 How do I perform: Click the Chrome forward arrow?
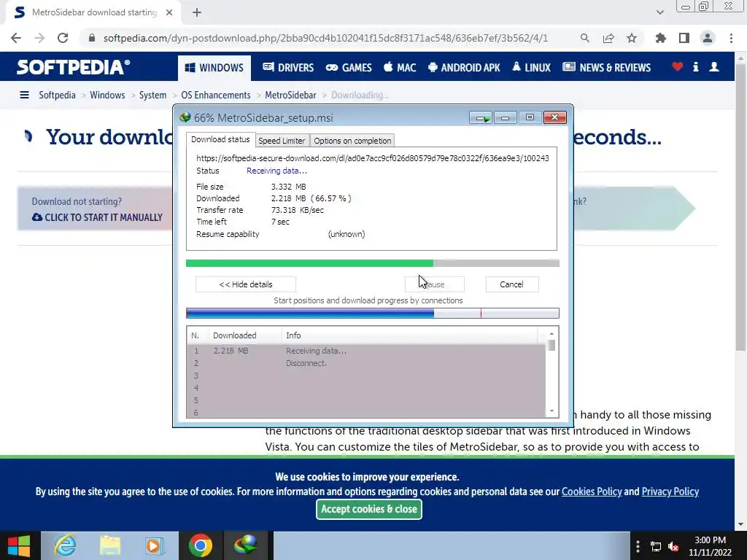pos(39,38)
